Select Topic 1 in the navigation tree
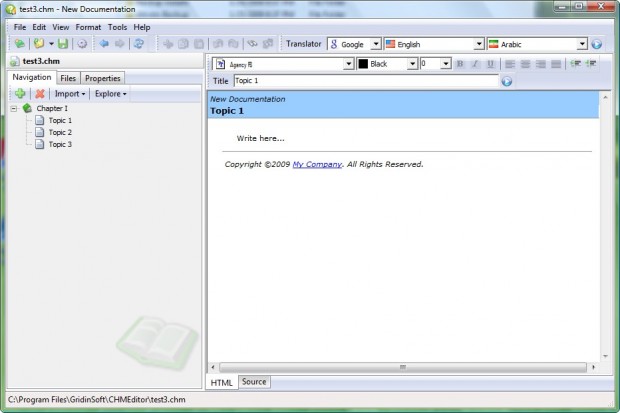620x413 pixels. [x=60, y=120]
